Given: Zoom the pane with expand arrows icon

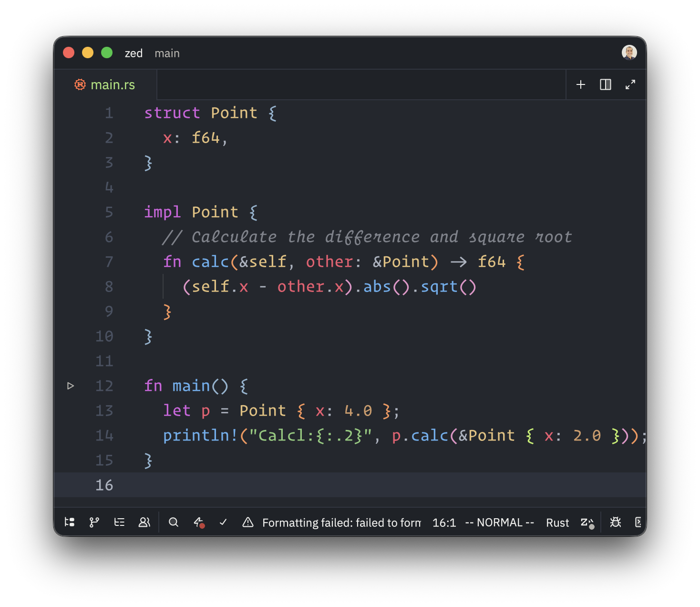Looking at the screenshot, I should point(630,84).
